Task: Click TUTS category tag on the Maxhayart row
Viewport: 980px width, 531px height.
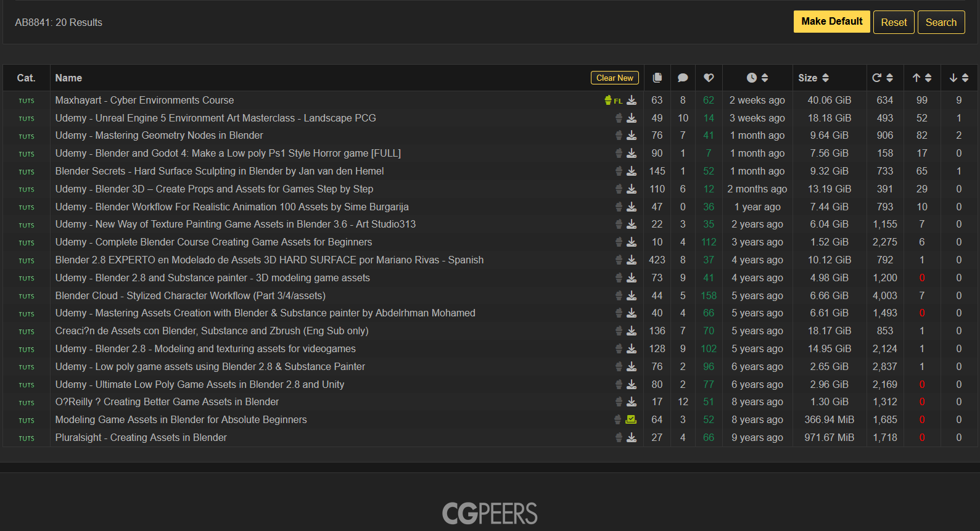Action: click(x=27, y=101)
